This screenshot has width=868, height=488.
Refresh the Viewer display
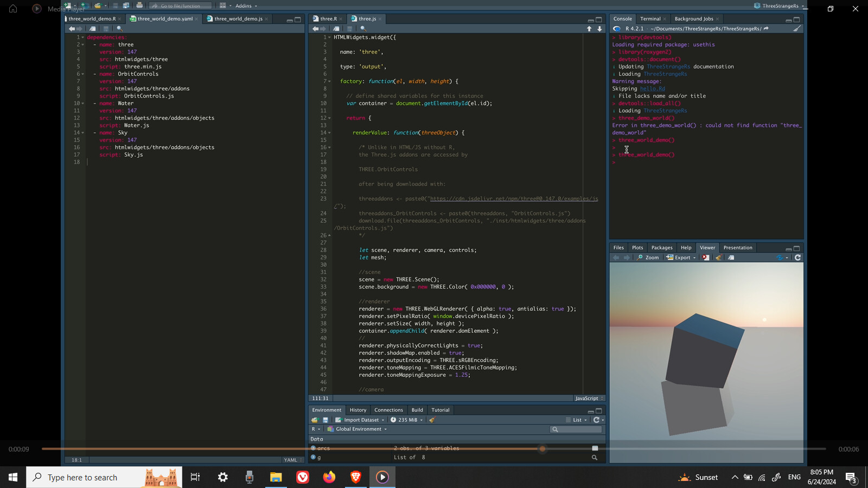797,258
